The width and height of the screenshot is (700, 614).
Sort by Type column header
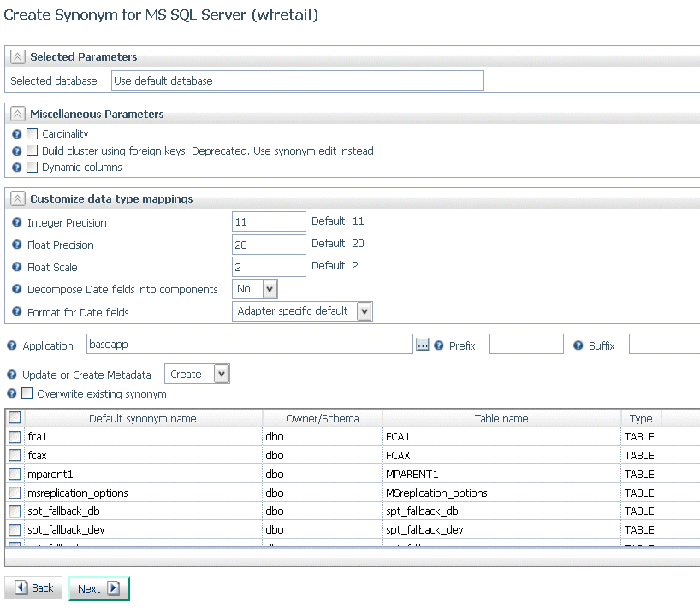tap(641, 418)
